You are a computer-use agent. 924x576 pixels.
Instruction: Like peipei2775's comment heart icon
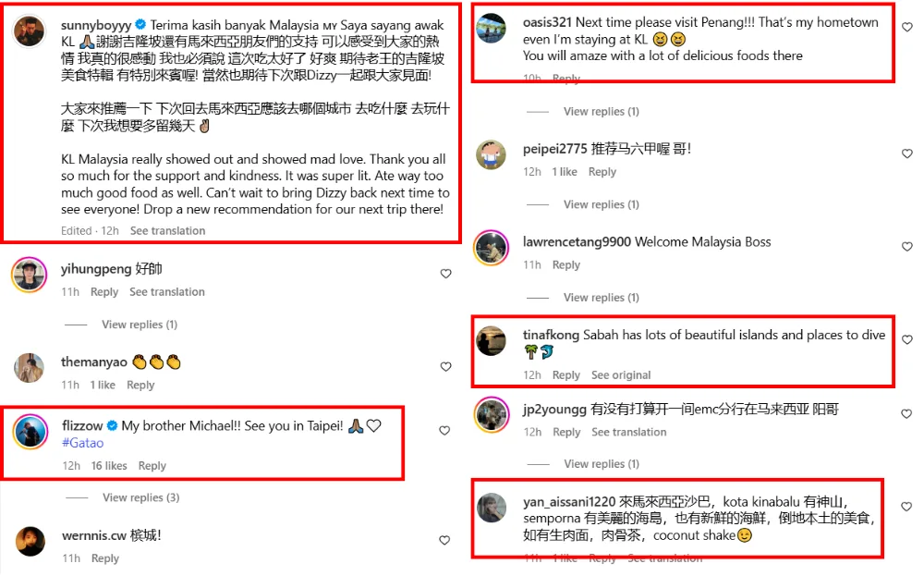[x=907, y=153]
